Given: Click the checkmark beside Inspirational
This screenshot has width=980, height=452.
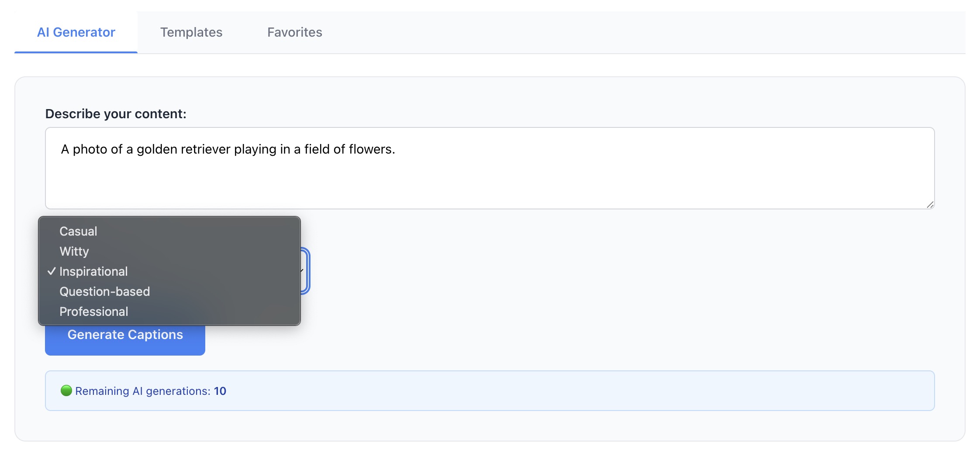Looking at the screenshot, I should click(x=52, y=271).
